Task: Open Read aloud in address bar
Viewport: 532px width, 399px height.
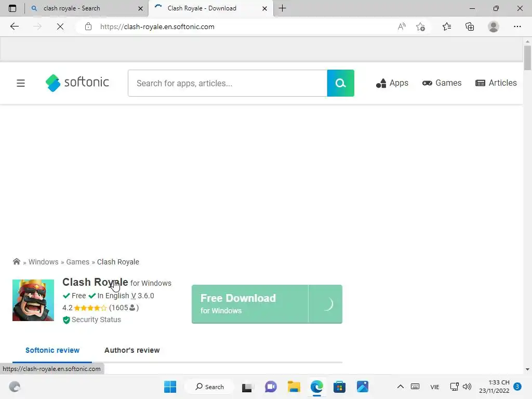Action: pos(402,26)
